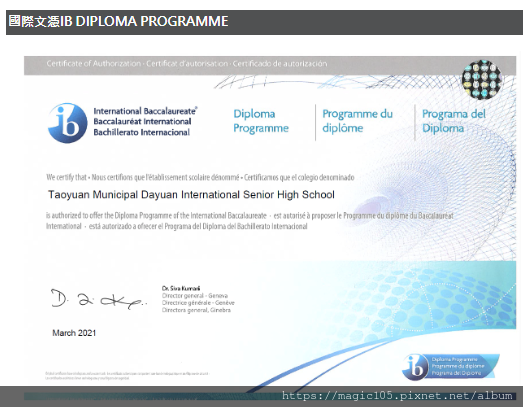Viewport: 523px width, 407px height.
Task: Click the 'March 2021' date
Action: click(74, 333)
